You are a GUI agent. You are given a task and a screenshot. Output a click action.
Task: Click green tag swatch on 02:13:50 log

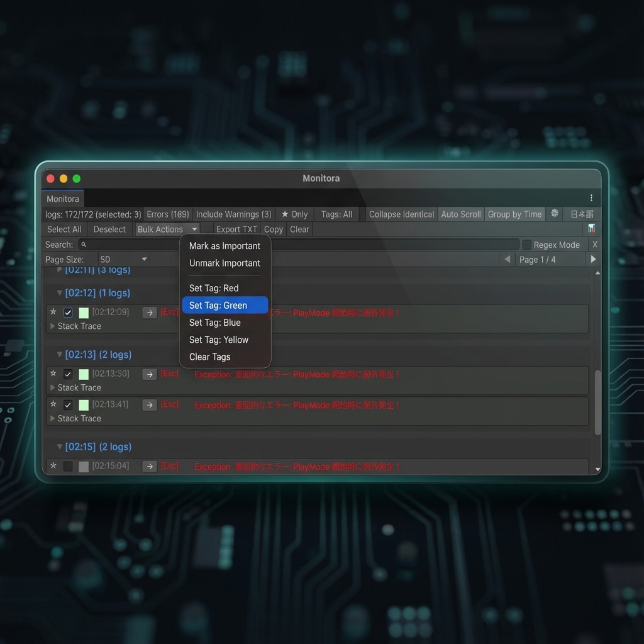coord(84,374)
